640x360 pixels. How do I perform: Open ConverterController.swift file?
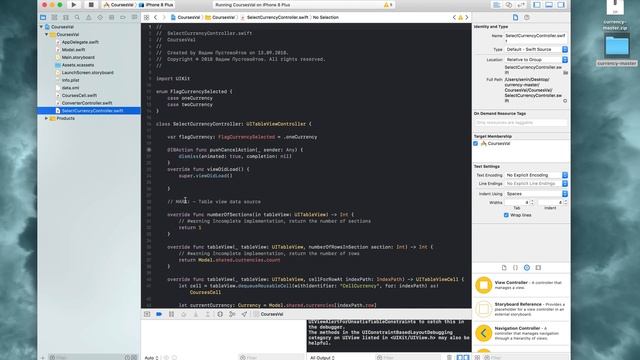tap(87, 103)
